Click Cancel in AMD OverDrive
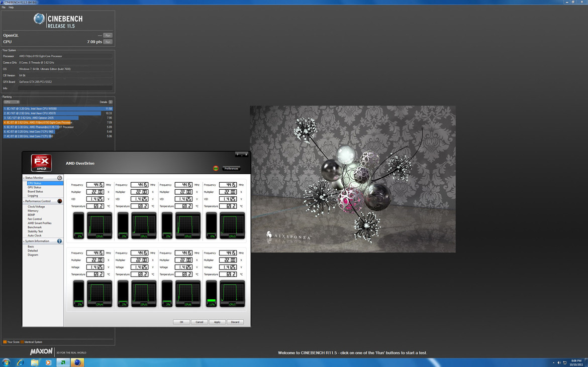588x367 pixels. pos(200,322)
